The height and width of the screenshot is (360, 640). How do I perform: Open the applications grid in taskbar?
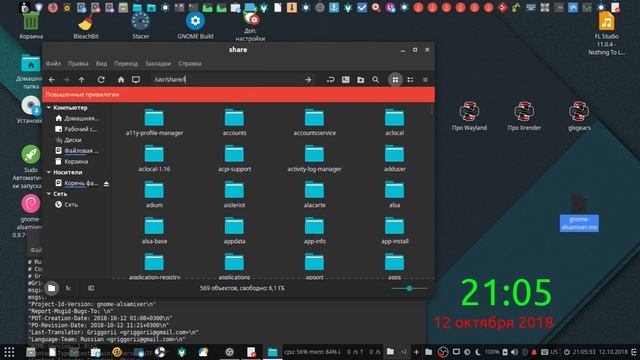[x=9, y=352]
